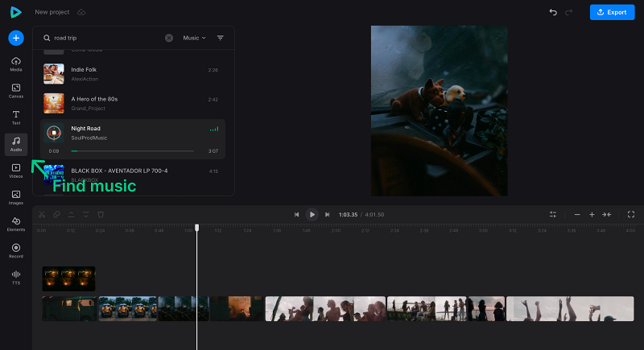Open the Record panel

click(x=16, y=251)
